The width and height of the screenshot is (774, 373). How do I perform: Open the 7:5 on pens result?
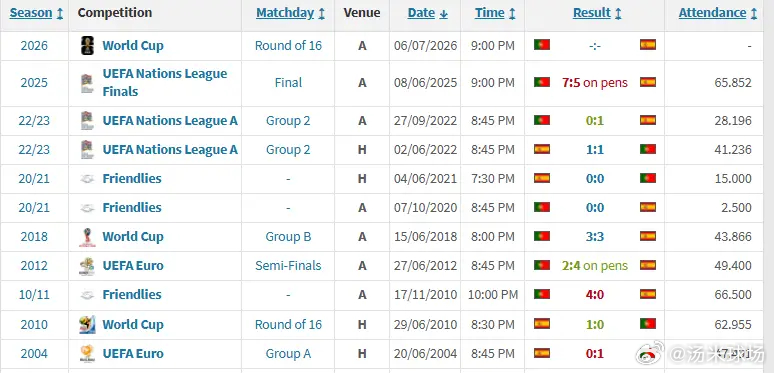(595, 82)
